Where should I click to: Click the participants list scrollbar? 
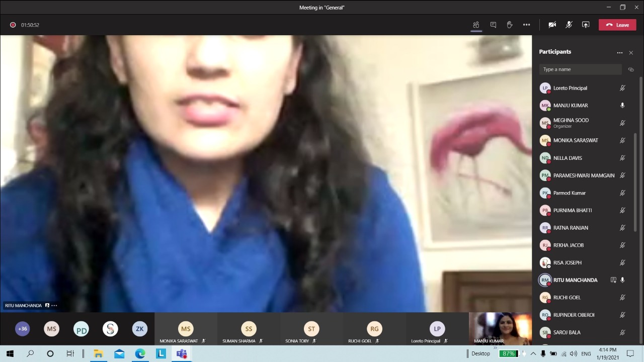[x=640, y=151]
